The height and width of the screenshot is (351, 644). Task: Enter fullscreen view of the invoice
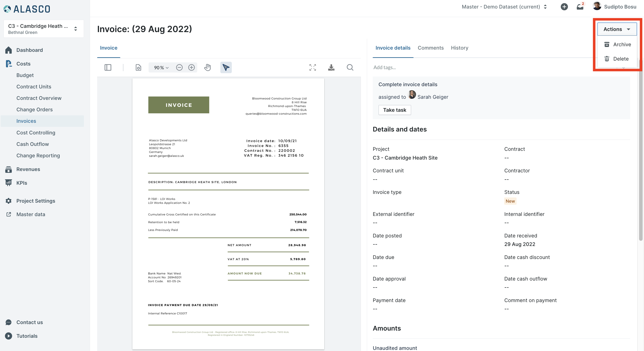[313, 68]
